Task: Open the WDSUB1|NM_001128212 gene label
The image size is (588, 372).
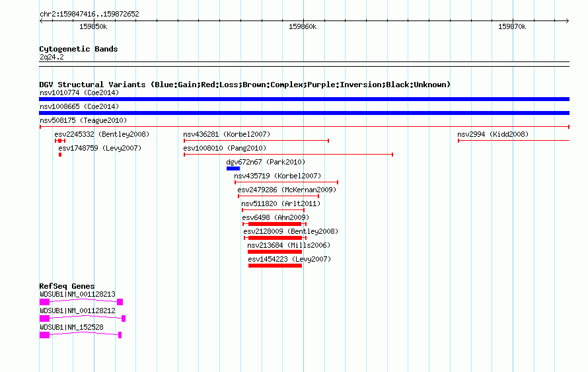Action: pos(77,311)
